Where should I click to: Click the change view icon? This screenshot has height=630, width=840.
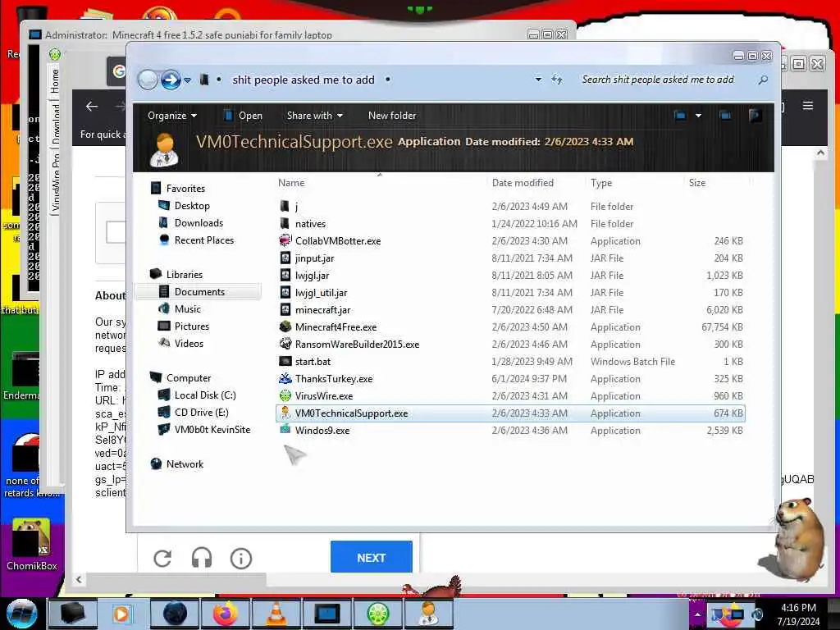[680, 115]
